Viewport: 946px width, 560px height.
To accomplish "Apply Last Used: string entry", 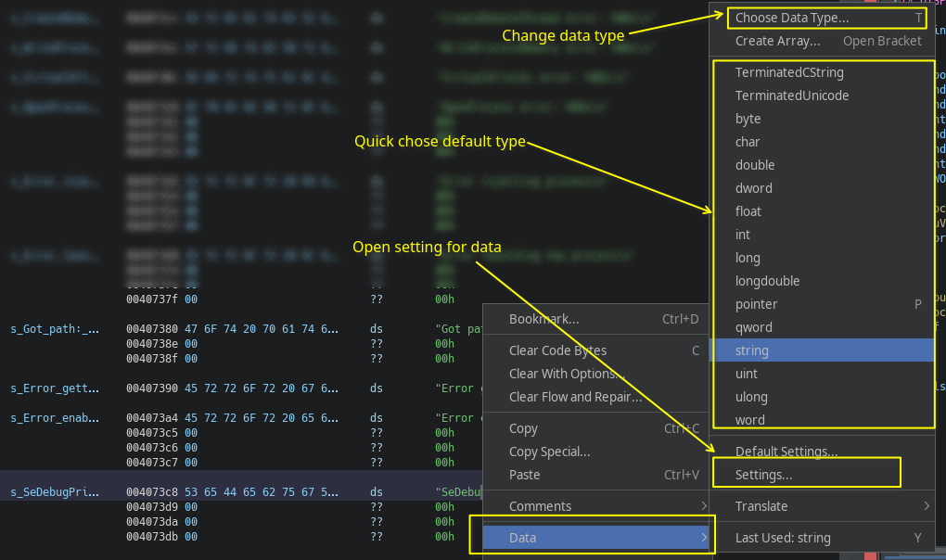I will (x=821, y=538).
